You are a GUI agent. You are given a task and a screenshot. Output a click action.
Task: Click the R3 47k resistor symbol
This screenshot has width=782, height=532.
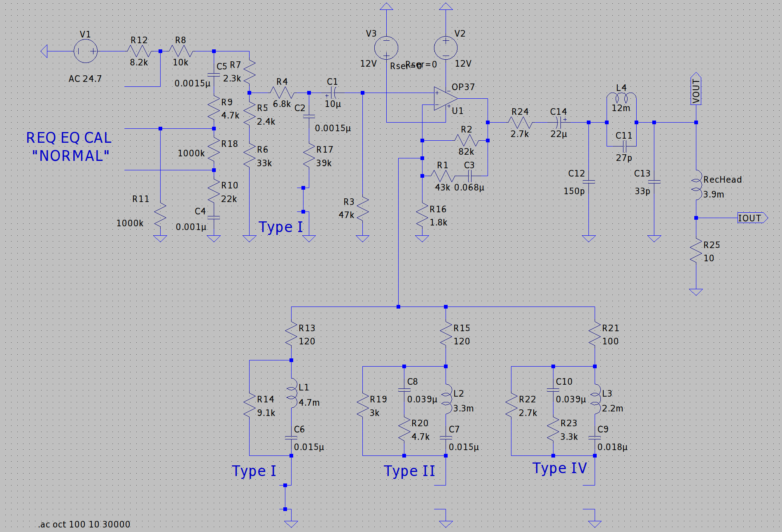click(362, 209)
